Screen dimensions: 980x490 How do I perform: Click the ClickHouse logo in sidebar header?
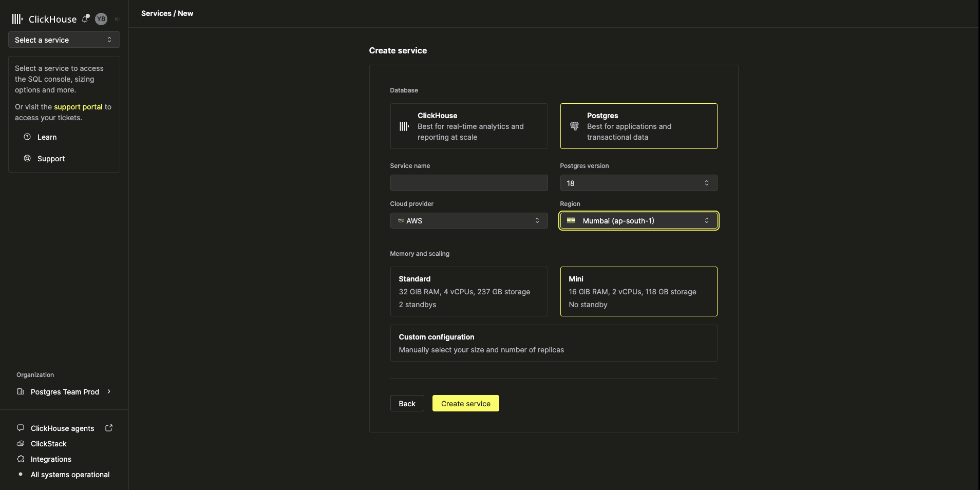44,19
